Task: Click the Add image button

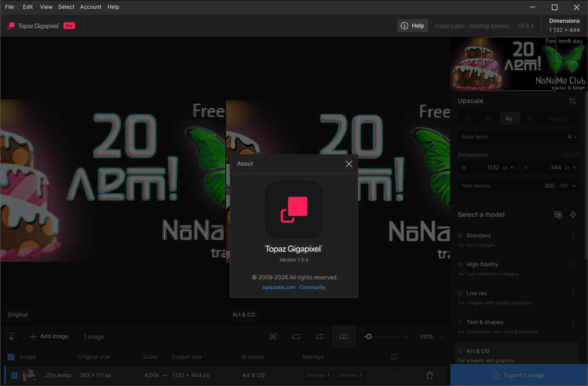Action: tap(49, 337)
